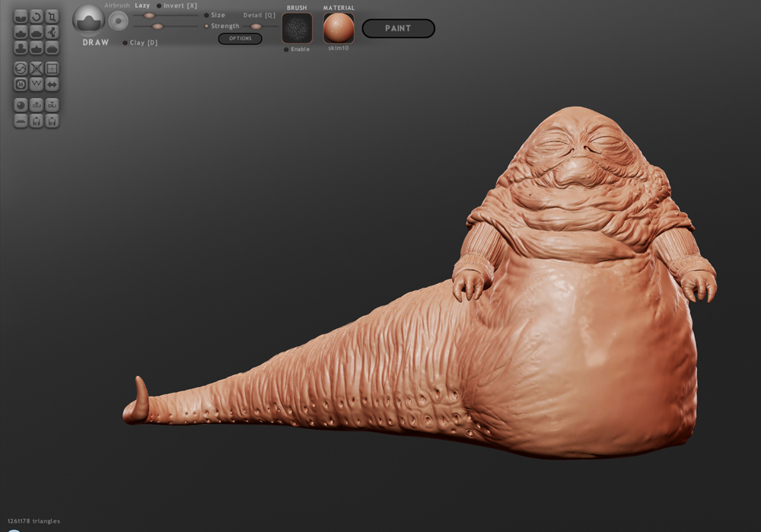Create a New Plane

click(21, 120)
